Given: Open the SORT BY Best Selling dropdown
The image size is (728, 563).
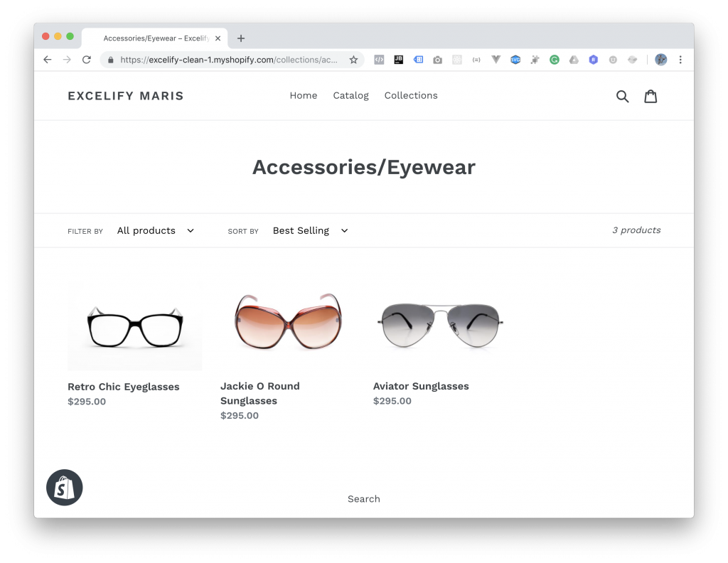Looking at the screenshot, I should (310, 230).
